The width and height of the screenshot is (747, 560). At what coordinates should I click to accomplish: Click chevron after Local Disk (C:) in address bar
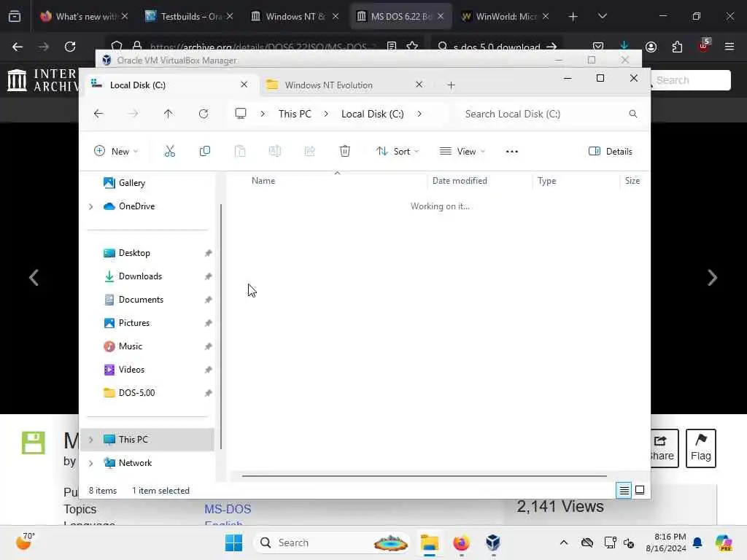click(x=419, y=114)
